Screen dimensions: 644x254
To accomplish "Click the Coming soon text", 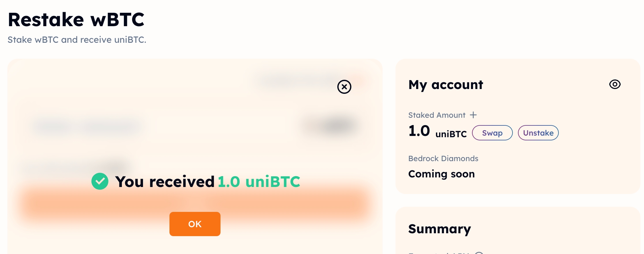I will click(441, 174).
